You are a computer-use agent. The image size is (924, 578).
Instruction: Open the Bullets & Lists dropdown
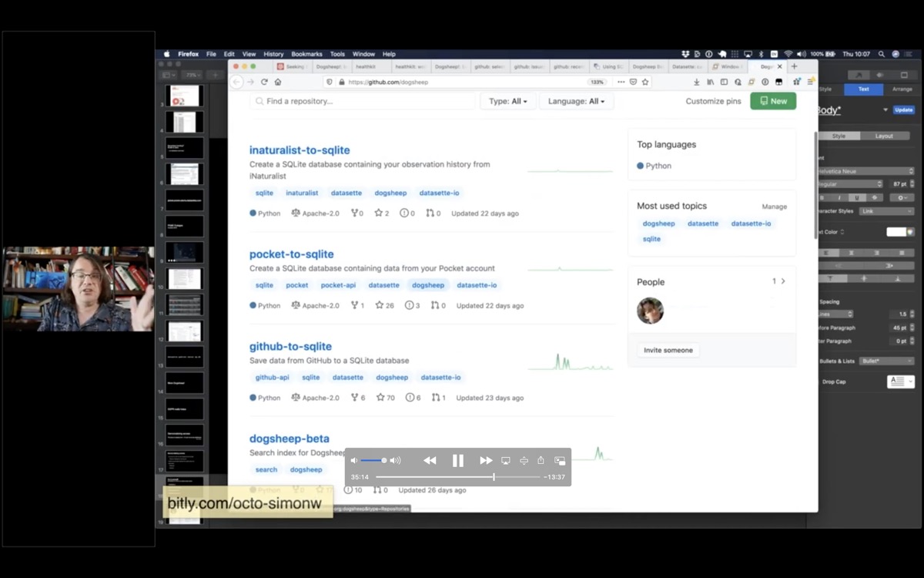pos(887,361)
